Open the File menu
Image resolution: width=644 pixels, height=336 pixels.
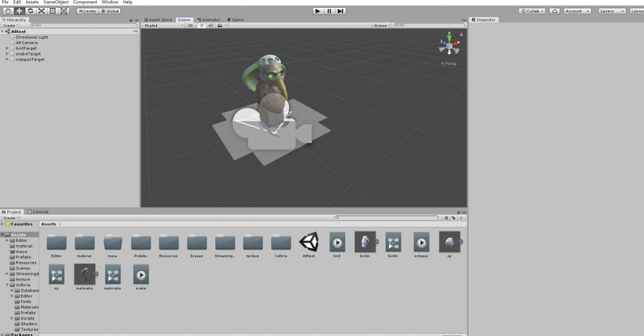pos(5,2)
